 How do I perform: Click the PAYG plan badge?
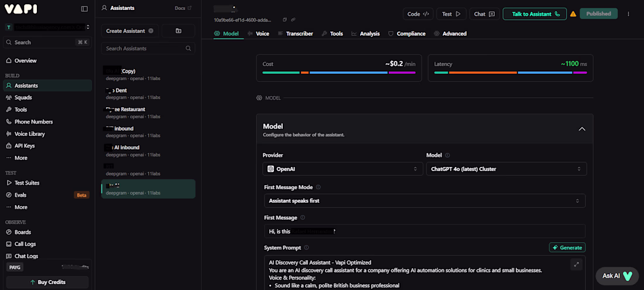coord(15,267)
